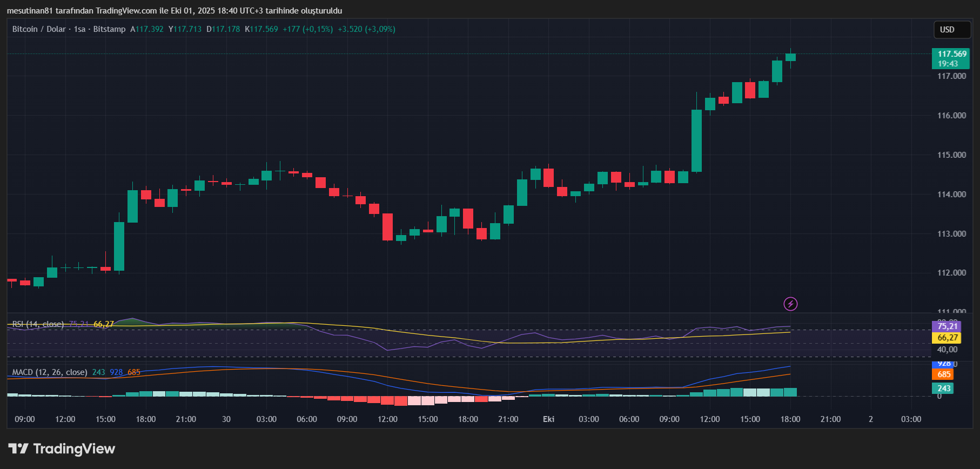Click the TradingView logo at bottom left
Image resolution: width=980 pixels, height=469 pixels.
tap(62, 449)
